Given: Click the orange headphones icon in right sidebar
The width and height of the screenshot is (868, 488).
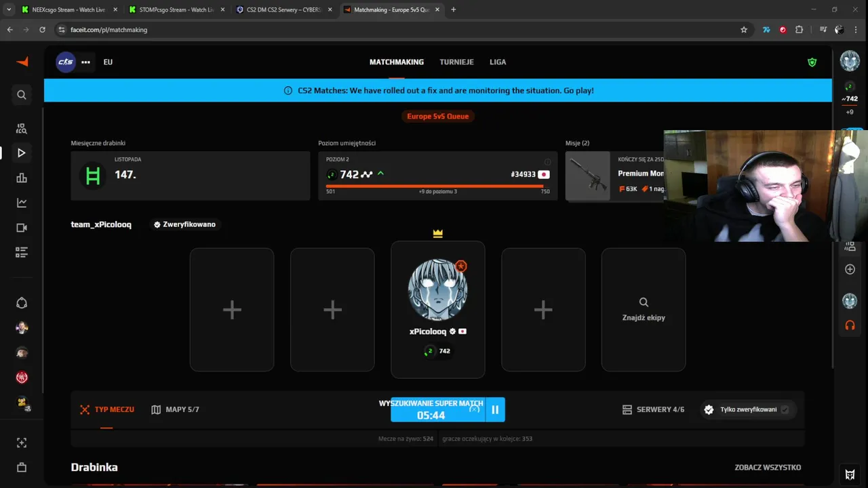Looking at the screenshot, I should point(850,325).
